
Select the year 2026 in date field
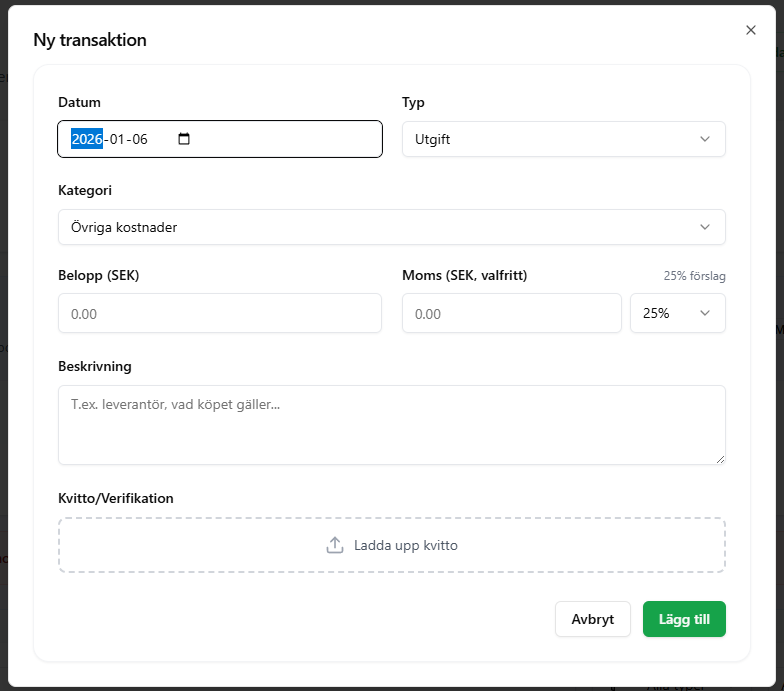[x=87, y=139]
